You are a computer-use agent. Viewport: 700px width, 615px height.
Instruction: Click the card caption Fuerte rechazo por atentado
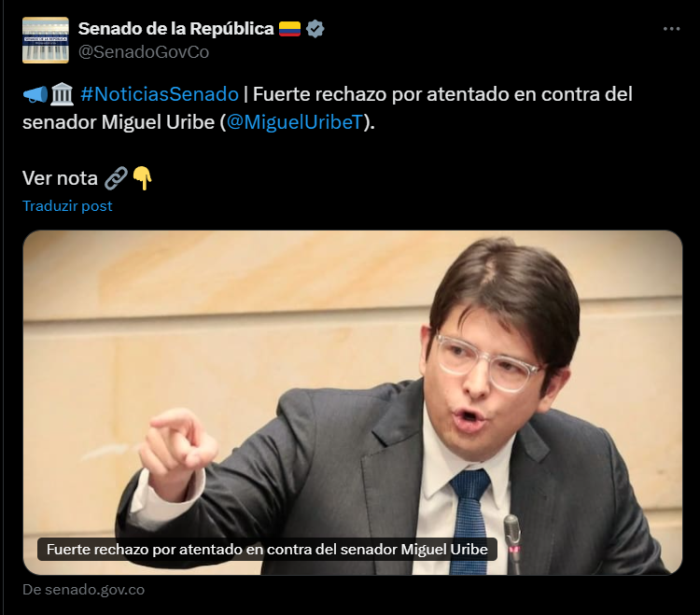[x=267, y=550]
